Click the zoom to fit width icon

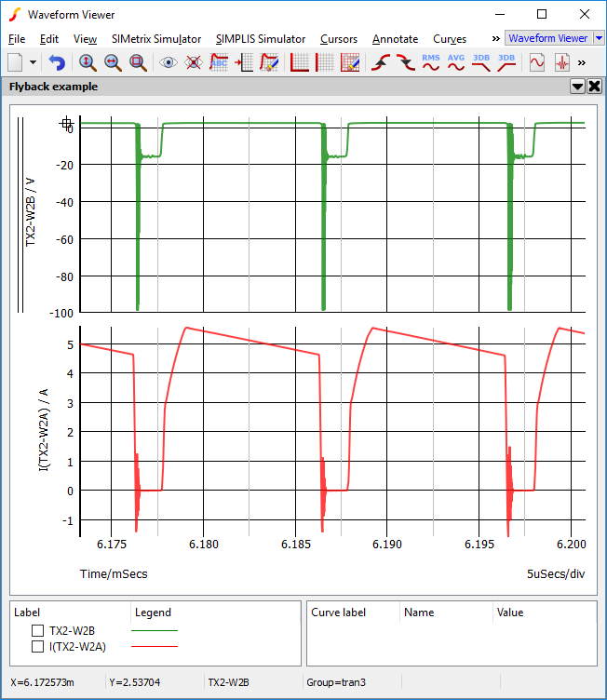[x=113, y=62]
